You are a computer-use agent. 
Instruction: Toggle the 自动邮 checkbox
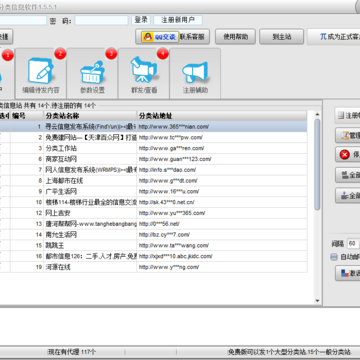(334, 257)
